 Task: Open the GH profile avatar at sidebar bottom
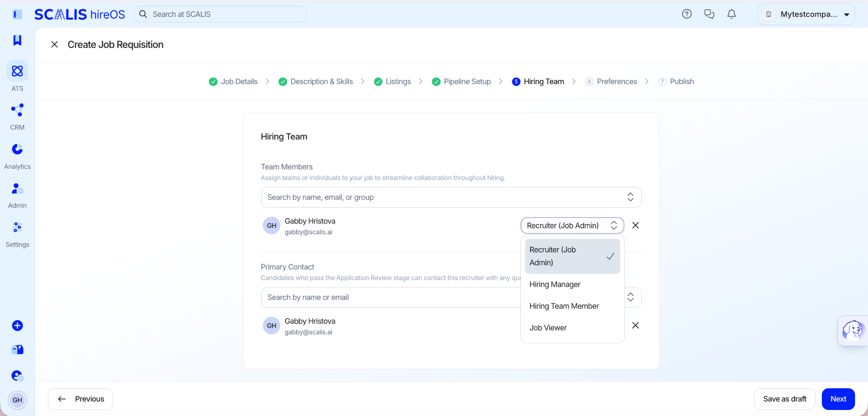[x=17, y=400]
